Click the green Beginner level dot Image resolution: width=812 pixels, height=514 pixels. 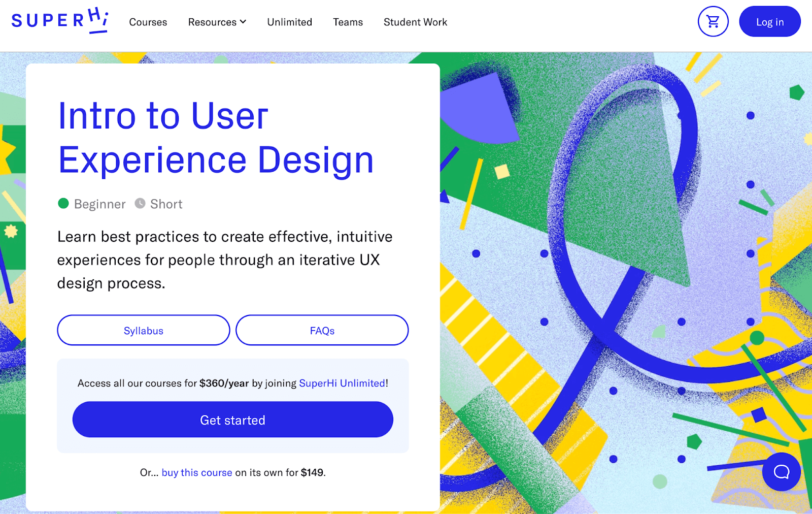pyautogui.click(x=63, y=204)
